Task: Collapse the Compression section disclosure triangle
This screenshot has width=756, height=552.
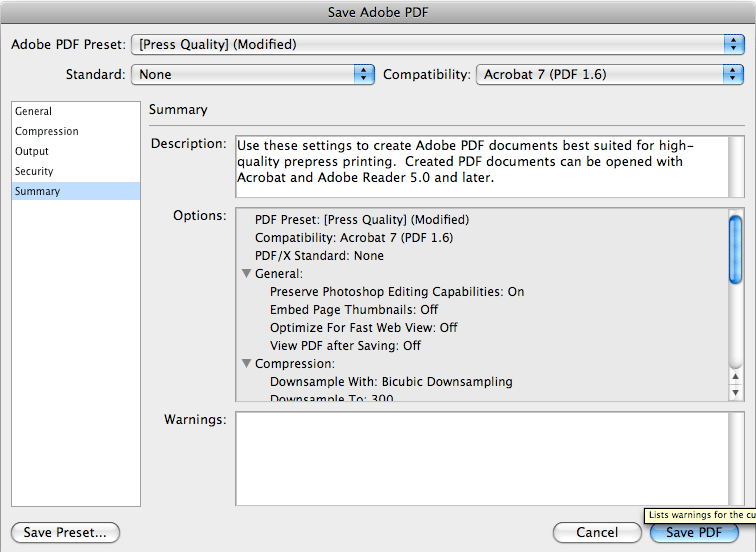Action: (x=246, y=364)
